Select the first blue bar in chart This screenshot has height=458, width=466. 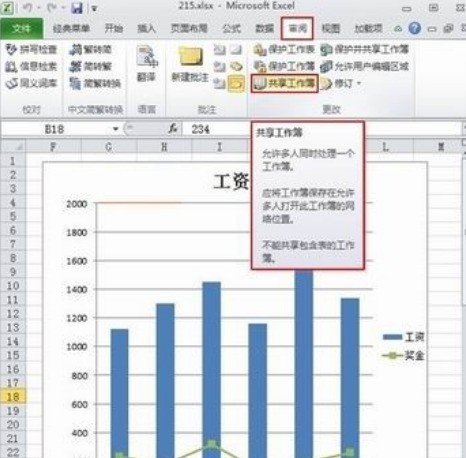click(x=119, y=393)
